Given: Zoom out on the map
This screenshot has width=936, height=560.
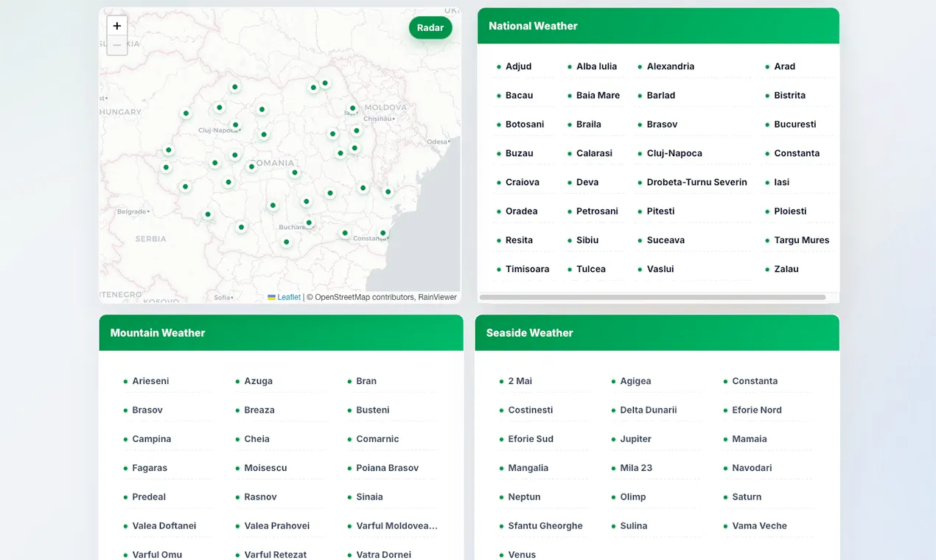Looking at the screenshot, I should pyautogui.click(x=117, y=45).
